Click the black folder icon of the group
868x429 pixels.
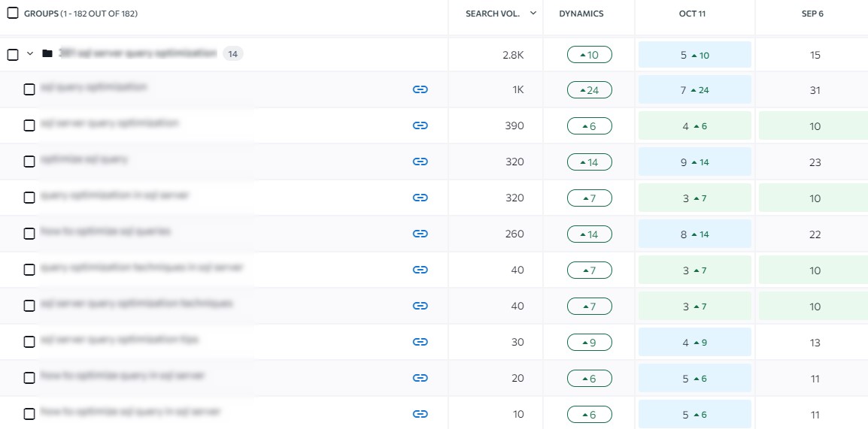pyautogui.click(x=47, y=53)
